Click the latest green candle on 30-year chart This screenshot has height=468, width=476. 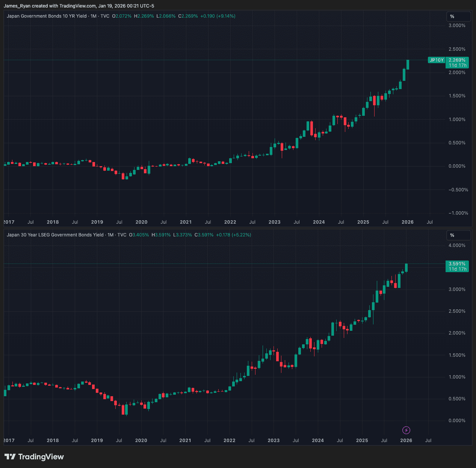click(406, 268)
